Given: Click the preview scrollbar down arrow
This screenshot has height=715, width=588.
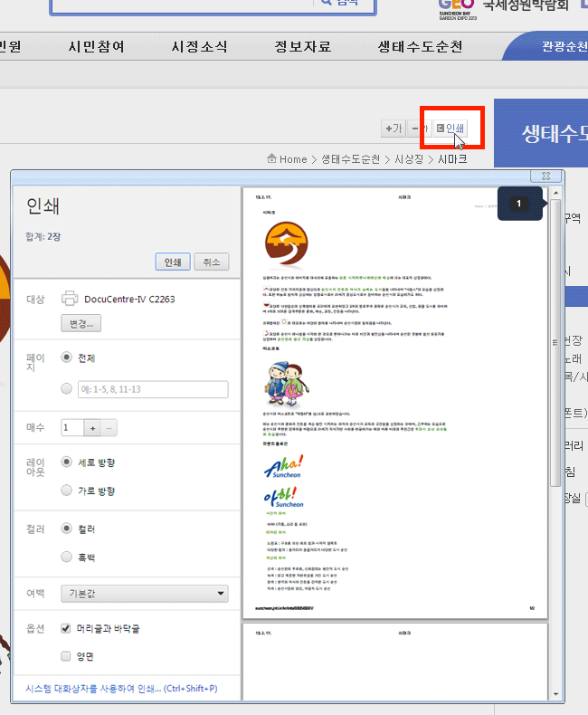Looking at the screenshot, I should [556, 694].
